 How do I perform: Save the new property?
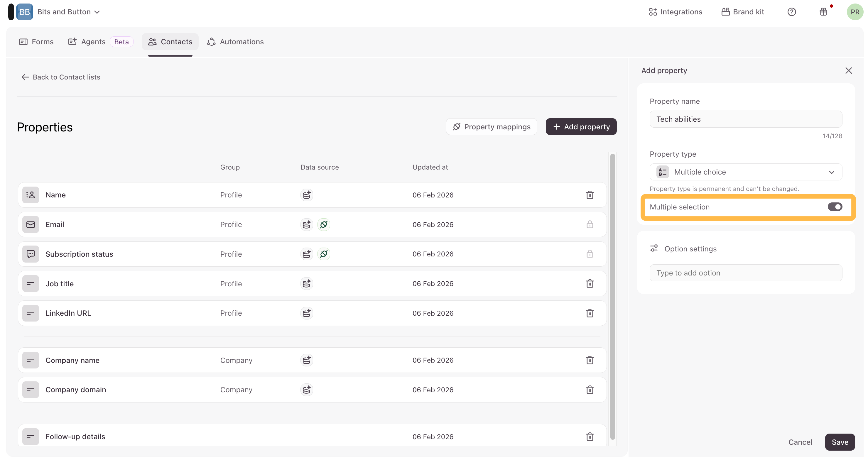point(839,442)
